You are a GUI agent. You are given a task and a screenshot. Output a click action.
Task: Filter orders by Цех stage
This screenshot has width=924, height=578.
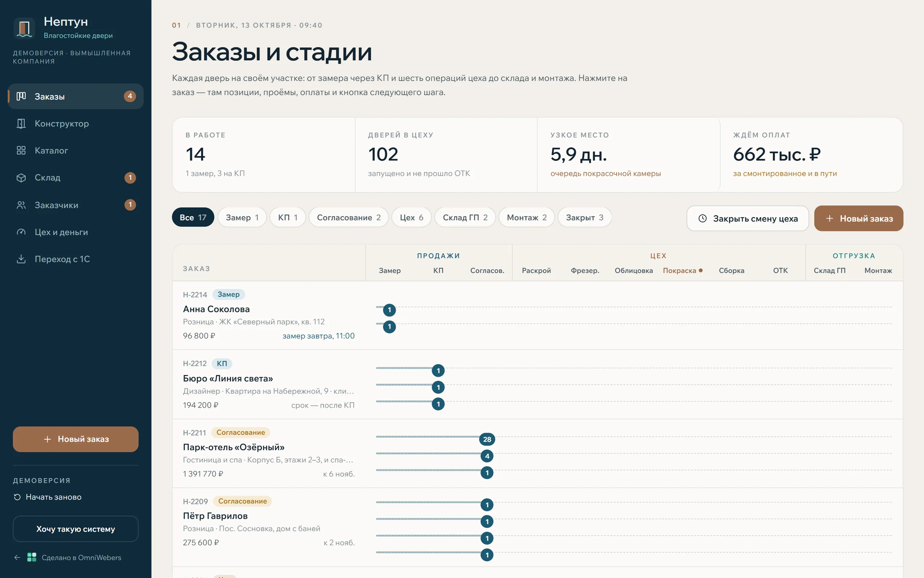(x=411, y=217)
